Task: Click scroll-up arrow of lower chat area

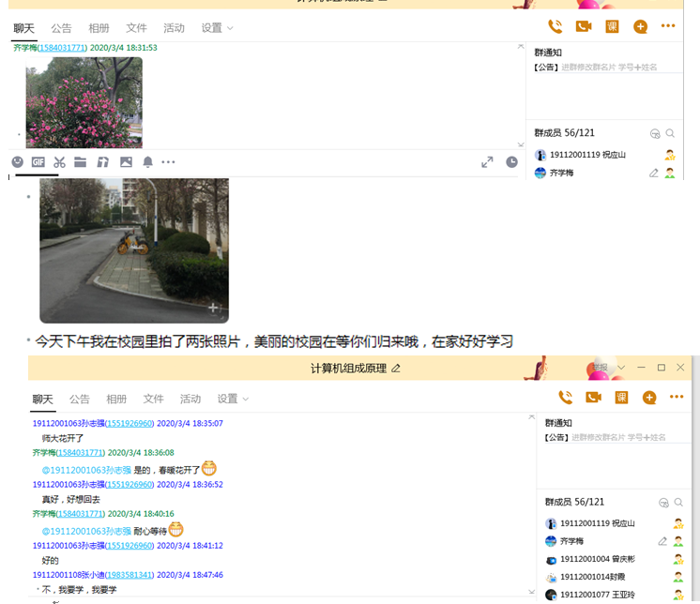Action: coord(531,417)
